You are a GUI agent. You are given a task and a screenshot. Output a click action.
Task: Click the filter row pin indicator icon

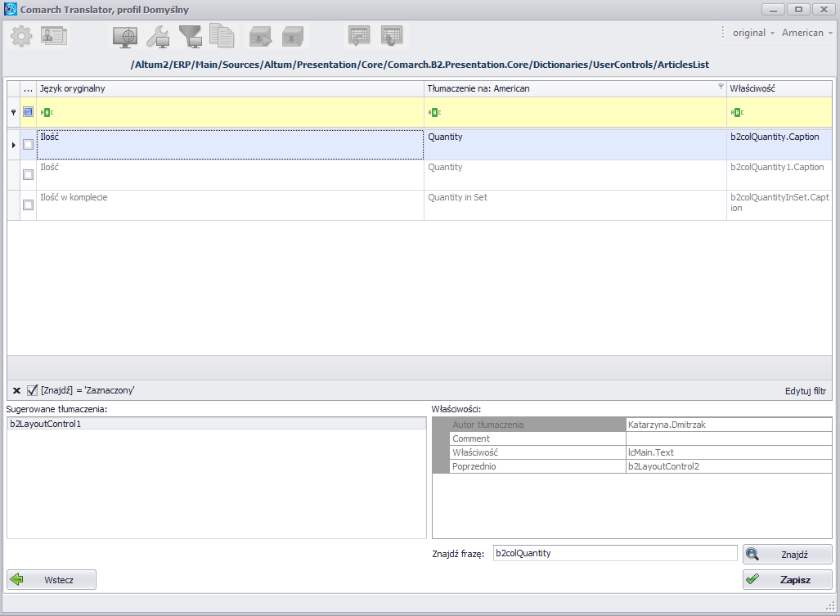coord(13,112)
